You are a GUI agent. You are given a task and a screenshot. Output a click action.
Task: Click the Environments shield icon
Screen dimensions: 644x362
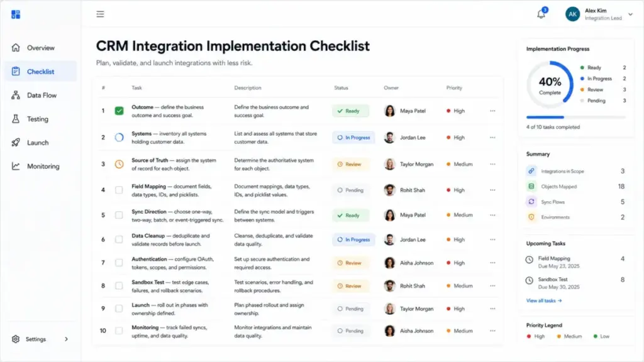click(x=531, y=217)
